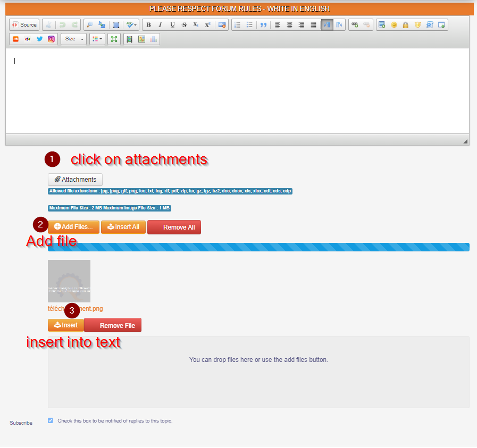Image resolution: width=477 pixels, height=448 pixels.
Task: Open the smiley emoticon picker
Action: pos(394,25)
